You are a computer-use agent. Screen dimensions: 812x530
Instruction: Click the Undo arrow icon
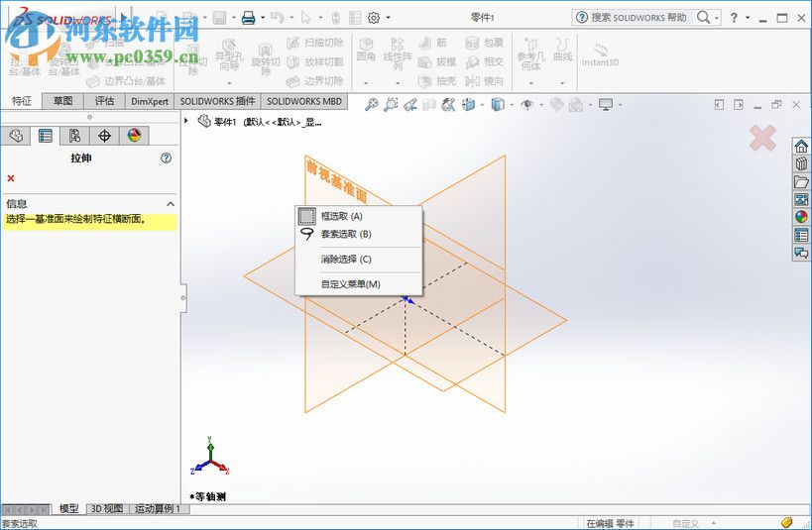pyautogui.click(x=277, y=18)
